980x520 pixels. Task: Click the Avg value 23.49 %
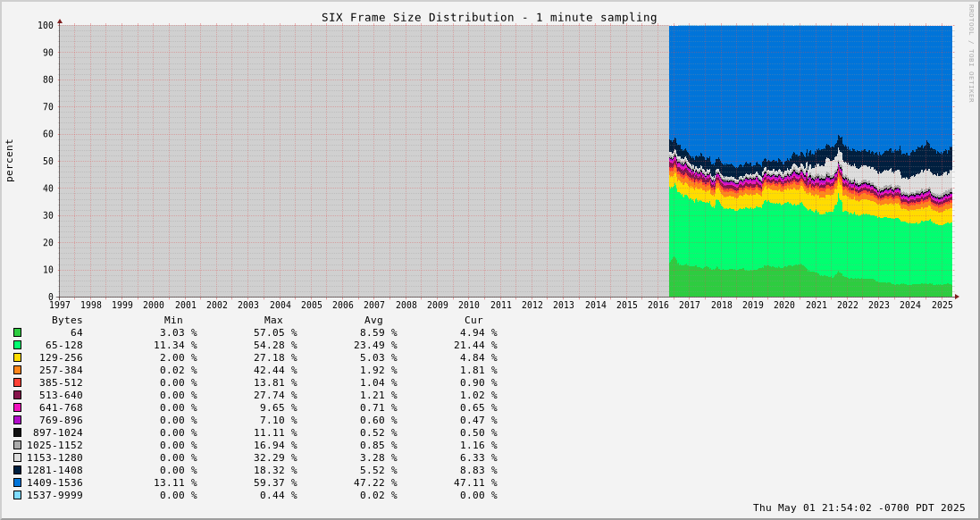pyautogui.click(x=375, y=345)
